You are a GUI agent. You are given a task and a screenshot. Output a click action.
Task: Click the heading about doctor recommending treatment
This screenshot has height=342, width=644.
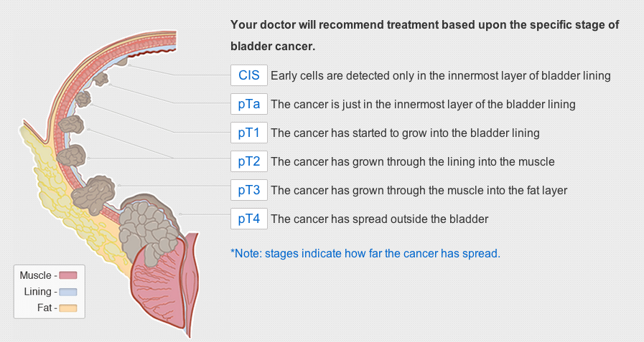(425, 35)
